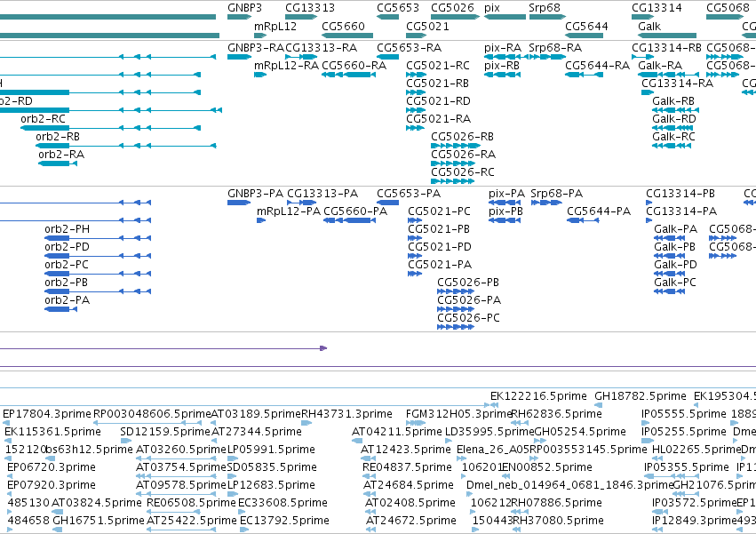
Task: Select EST SD12159.5prime
Action: (165, 432)
